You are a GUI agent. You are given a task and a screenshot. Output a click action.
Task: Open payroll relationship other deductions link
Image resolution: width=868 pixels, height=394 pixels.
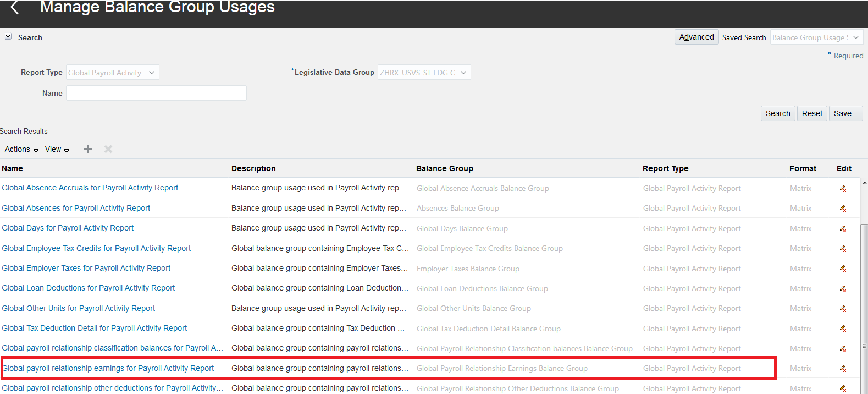113,388
